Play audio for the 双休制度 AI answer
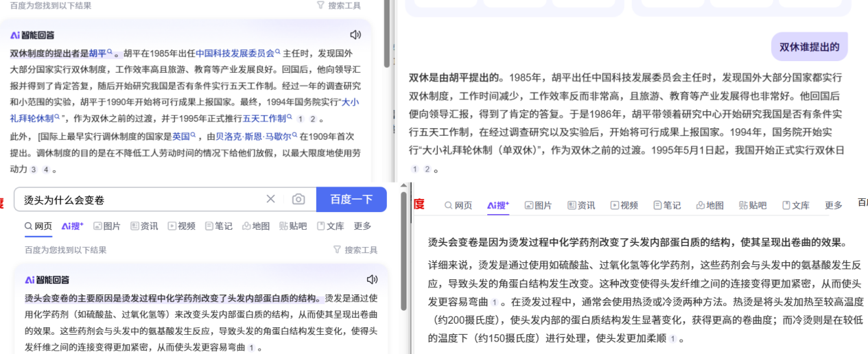Viewport: 868px width, 354px height. (x=355, y=35)
